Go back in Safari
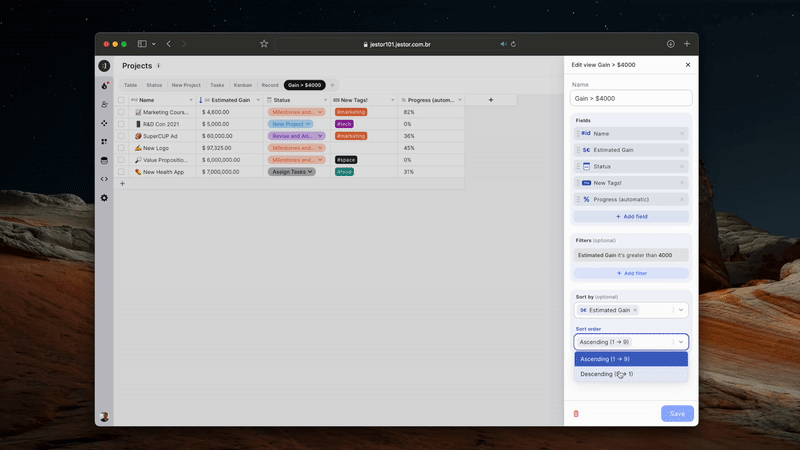Viewport: 800px width, 450px height. [169, 44]
